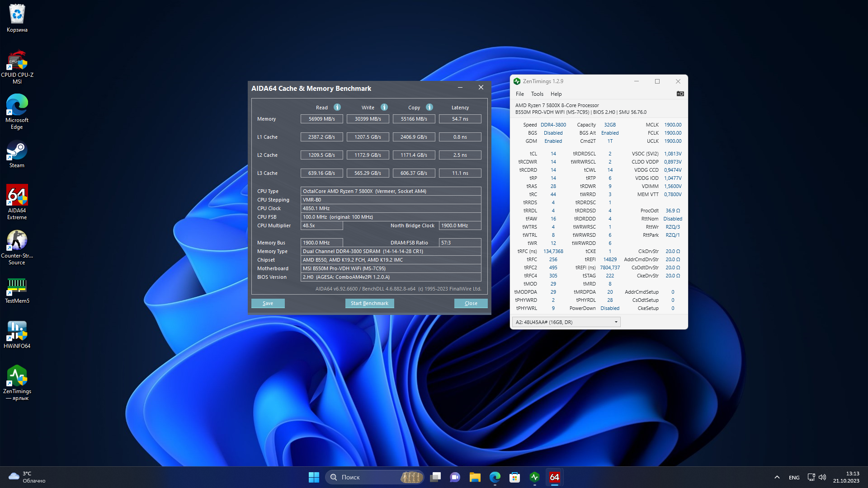
Task: Click the Read column info icon
Action: (x=337, y=107)
